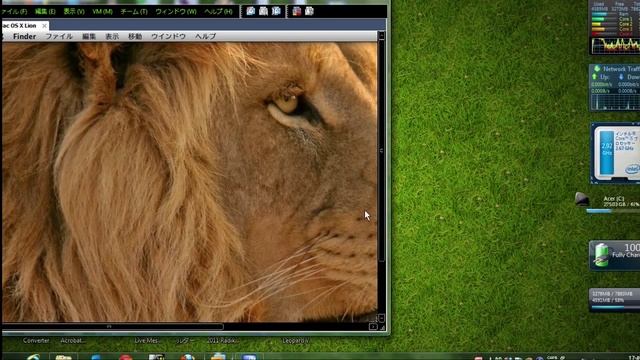Image resolution: width=640 pixels, height=360 pixels.
Task: Open VMware's 編集(E) menu
Action: coord(45,11)
